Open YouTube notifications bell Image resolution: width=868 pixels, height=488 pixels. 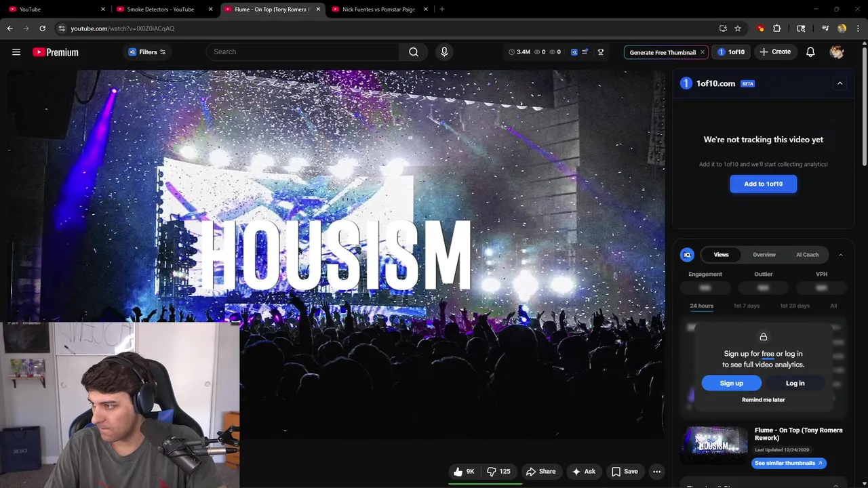coord(810,52)
